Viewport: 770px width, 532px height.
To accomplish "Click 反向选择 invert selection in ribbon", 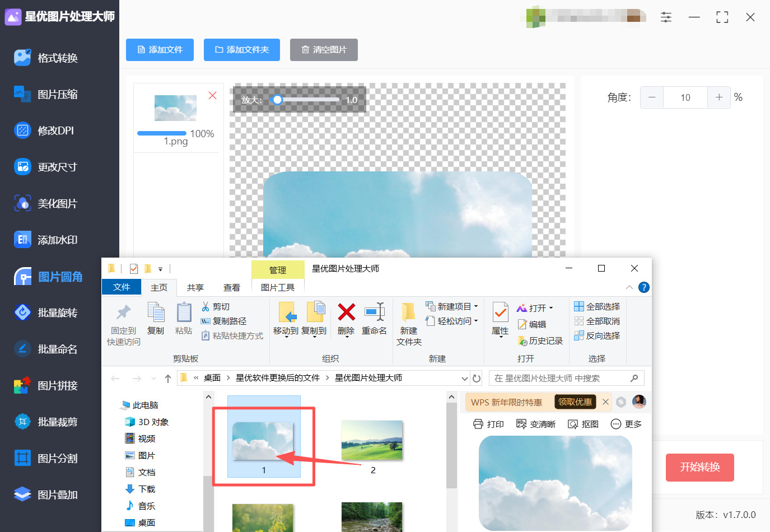I will [597, 335].
